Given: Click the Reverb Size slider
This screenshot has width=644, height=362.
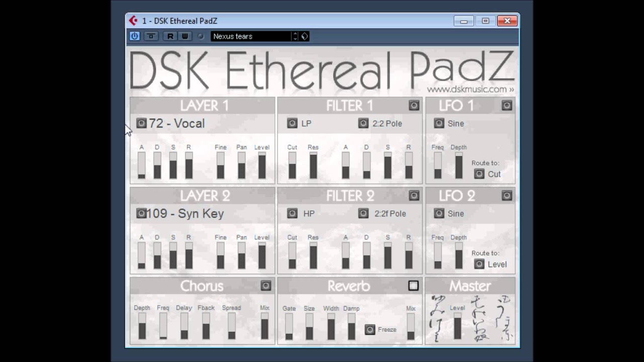Looking at the screenshot, I should pyautogui.click(x=309, y=326).
